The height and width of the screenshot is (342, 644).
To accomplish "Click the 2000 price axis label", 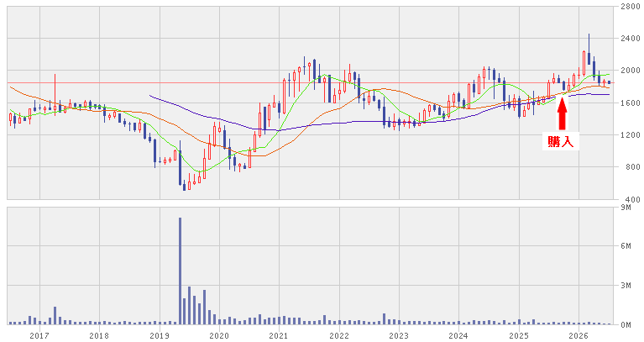I will click(631, 71).
